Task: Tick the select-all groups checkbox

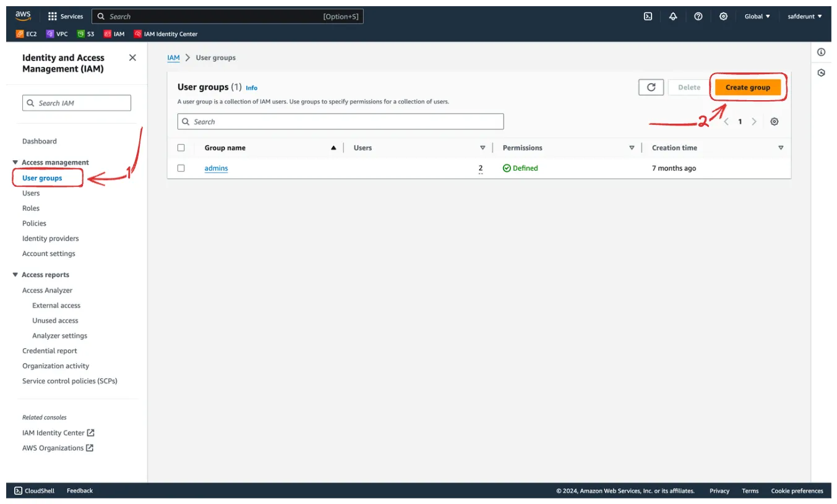Action: pos(181,148)
